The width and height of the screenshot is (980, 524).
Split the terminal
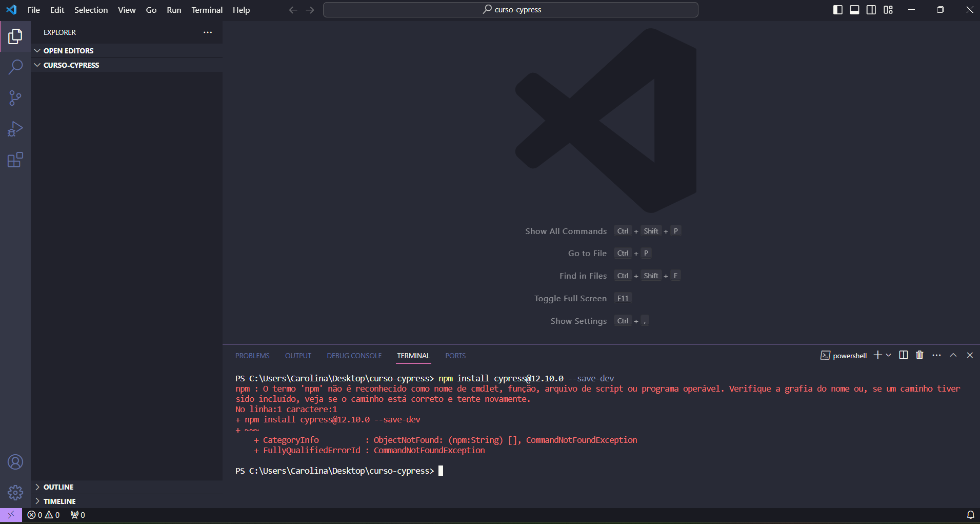(904, 355)
